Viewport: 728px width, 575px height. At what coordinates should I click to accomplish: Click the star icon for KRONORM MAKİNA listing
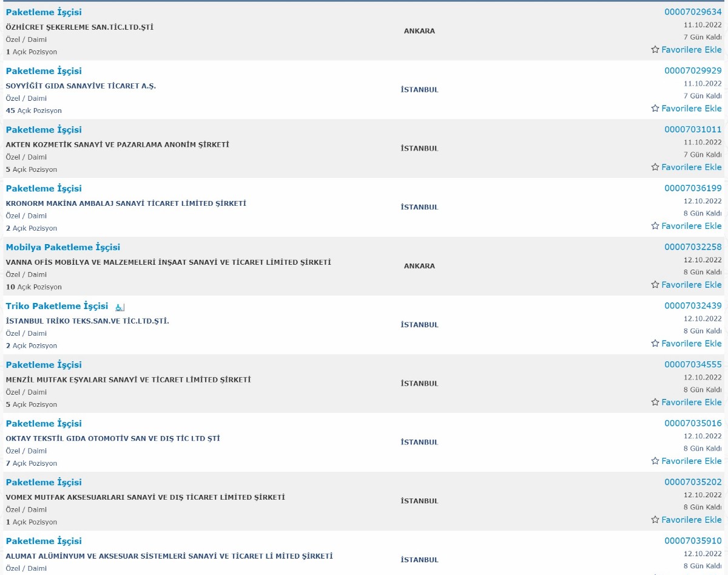click(x=655, y=226)
